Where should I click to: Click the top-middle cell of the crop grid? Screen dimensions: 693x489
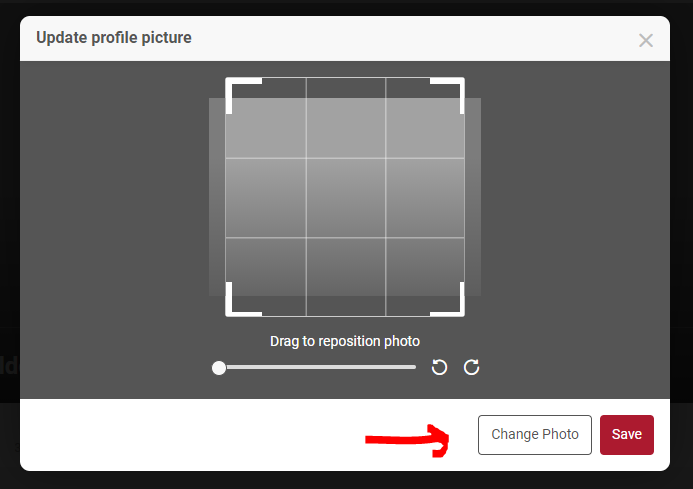pos(346,118)
